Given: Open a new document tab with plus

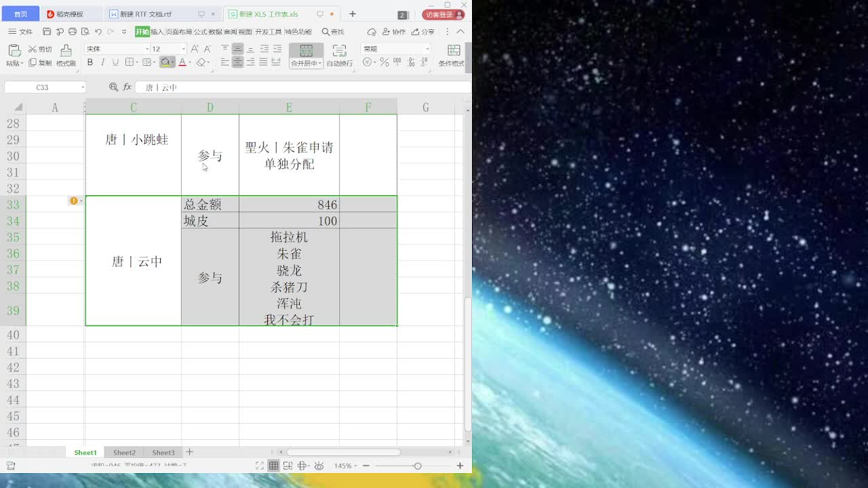Looking at the screenshot, I should (353, 14).
